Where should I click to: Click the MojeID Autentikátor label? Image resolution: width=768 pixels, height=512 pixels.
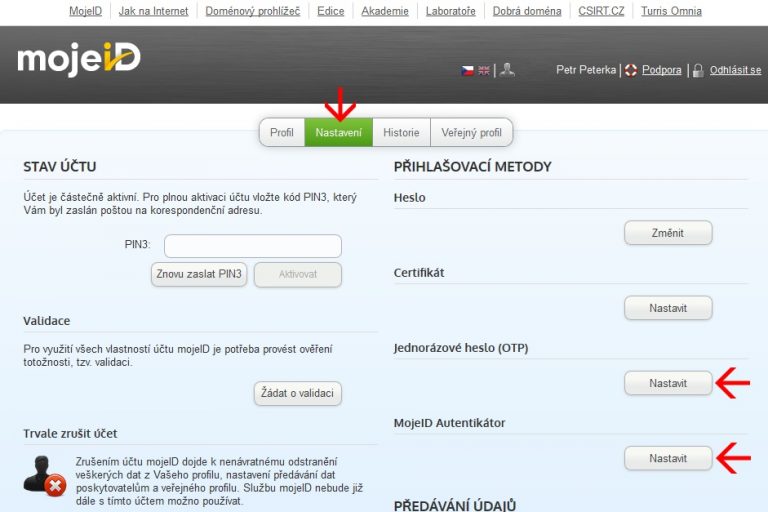(449, 423)
